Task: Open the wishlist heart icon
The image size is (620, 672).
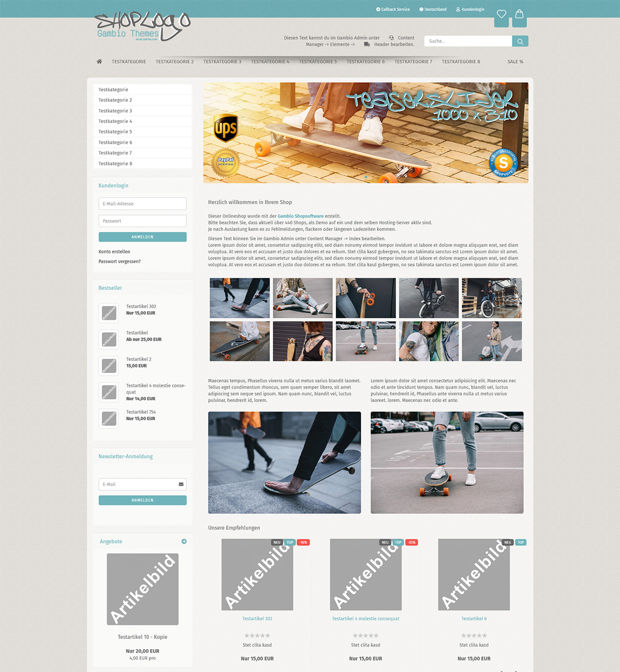Action: coord(501,14)
